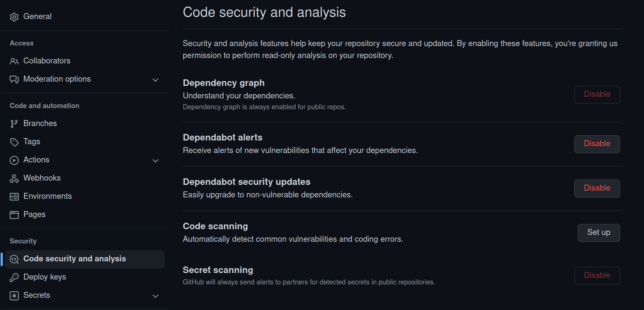
Task: Click the Deploy keys key icon
Action: click(x=14, y=277)
